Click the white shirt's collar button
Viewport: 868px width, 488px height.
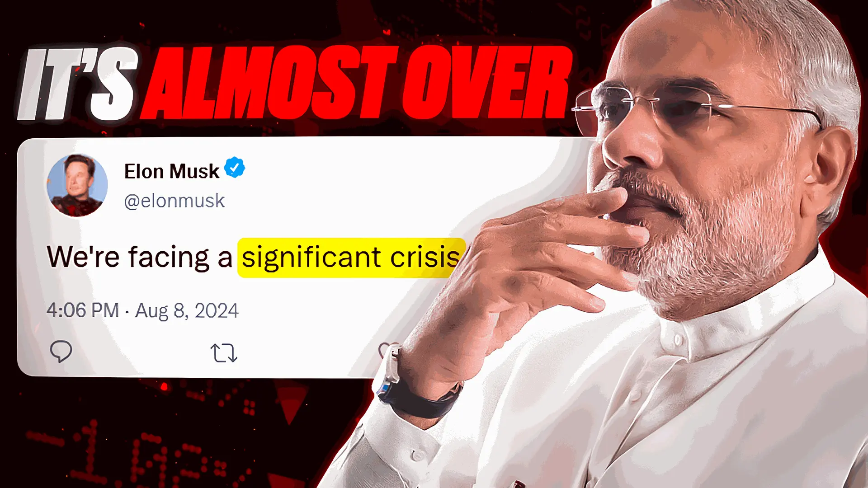pos(679,339)
